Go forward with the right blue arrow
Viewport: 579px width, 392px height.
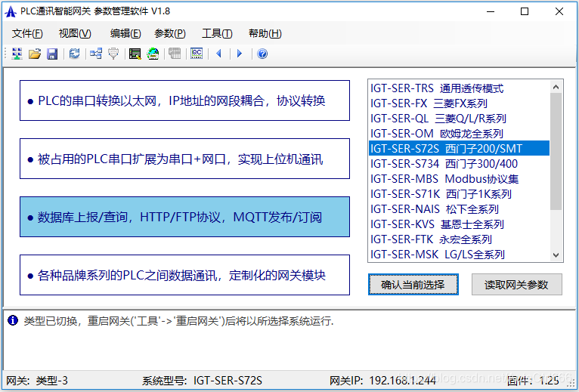click(x=240, y=54)
